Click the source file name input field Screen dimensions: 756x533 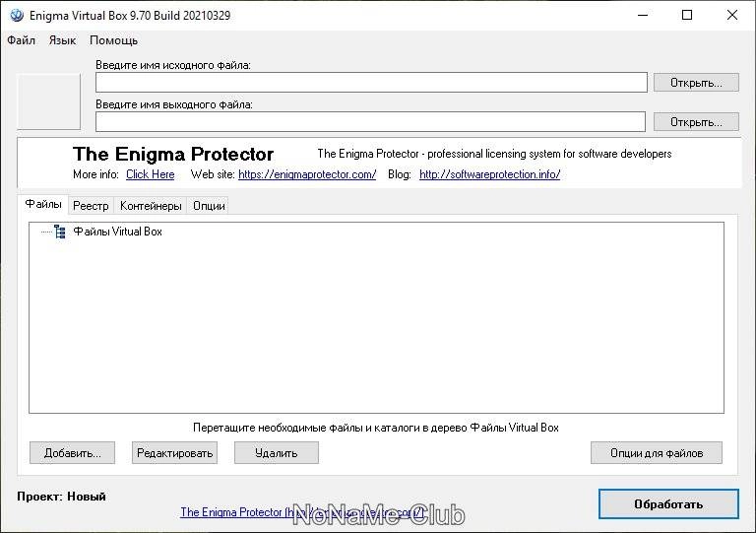[x=371, y=83]
